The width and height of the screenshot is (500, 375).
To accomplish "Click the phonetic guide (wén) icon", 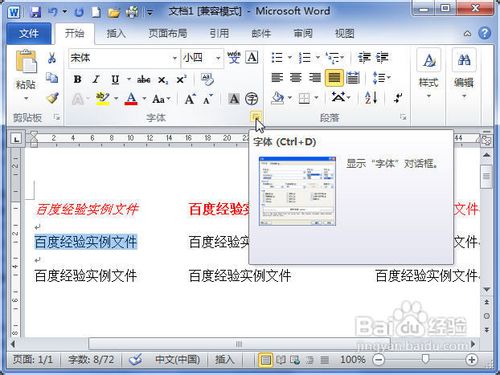I will pyautogui.click(x=234, y=58).
